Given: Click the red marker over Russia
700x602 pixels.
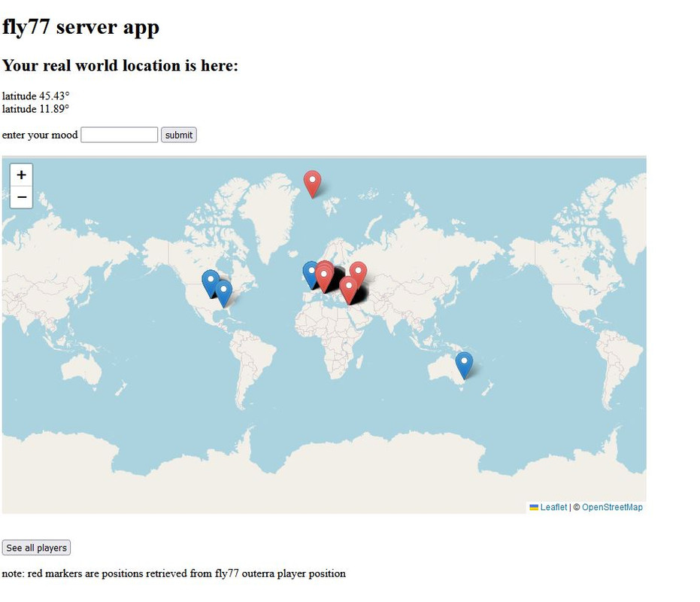Looking at the screenshot, I should (x=359, y=274).
